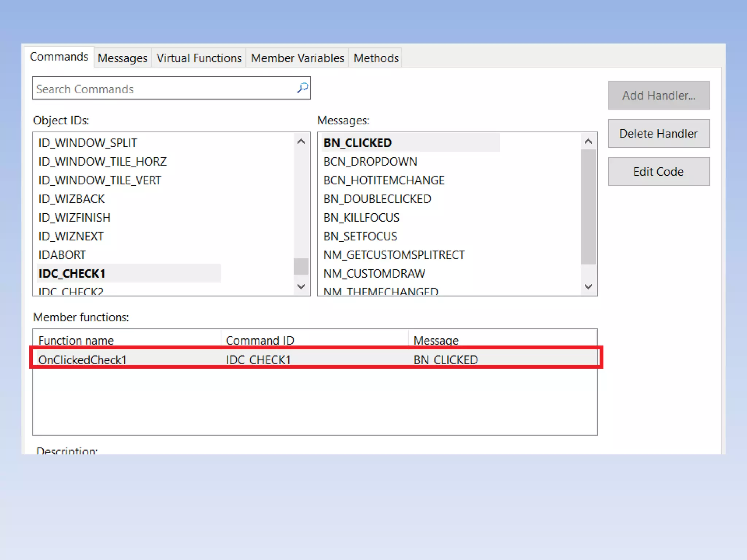Focus the Search Commands field
747x560 pixels.
(164, 89)
